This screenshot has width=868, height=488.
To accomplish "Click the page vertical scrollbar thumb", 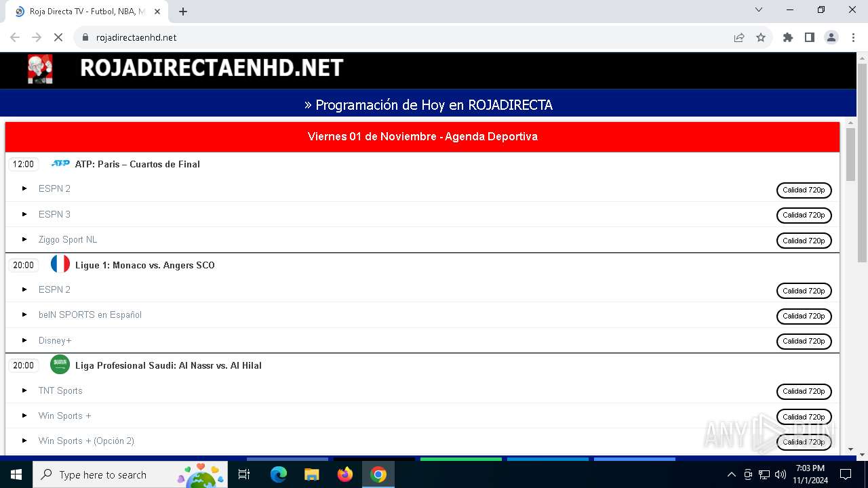I will [x=862, y=163].
